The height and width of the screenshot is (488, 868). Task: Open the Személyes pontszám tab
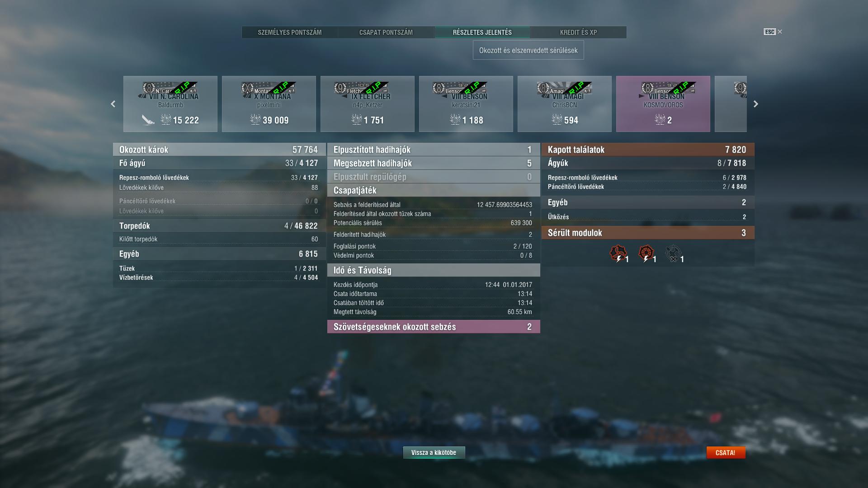(x=290, y=32)
